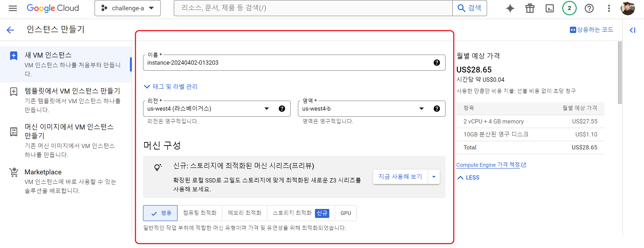
Task: Expand 태그 및 라벨 관리 section
Action: 171,86
